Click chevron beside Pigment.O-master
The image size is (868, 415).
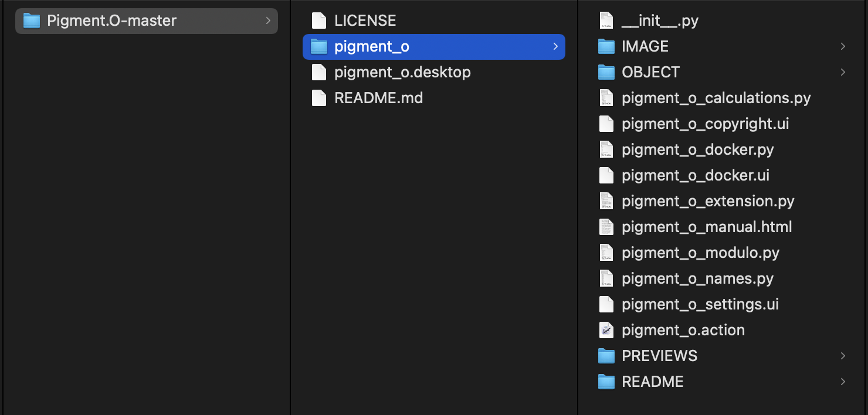268,21
